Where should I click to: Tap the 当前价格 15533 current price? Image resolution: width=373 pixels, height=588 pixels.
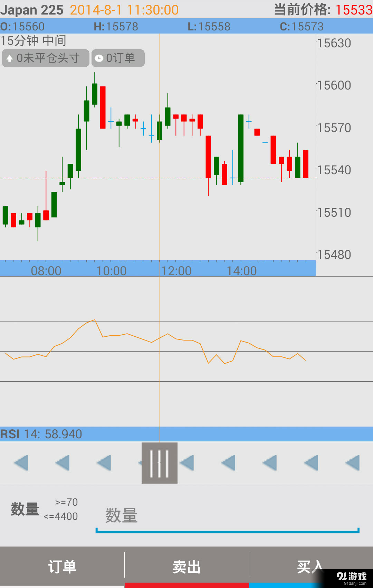[323, 10]
